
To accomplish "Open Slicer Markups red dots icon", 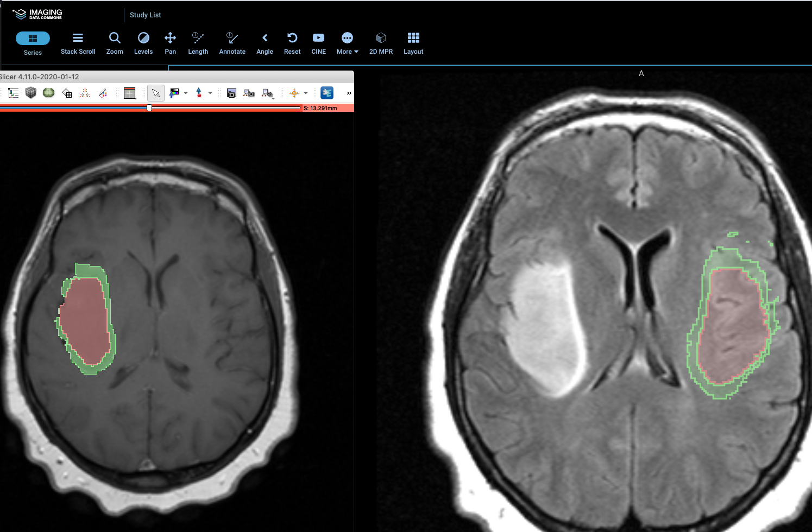I will pyautogui.click(x=85, y=93).
